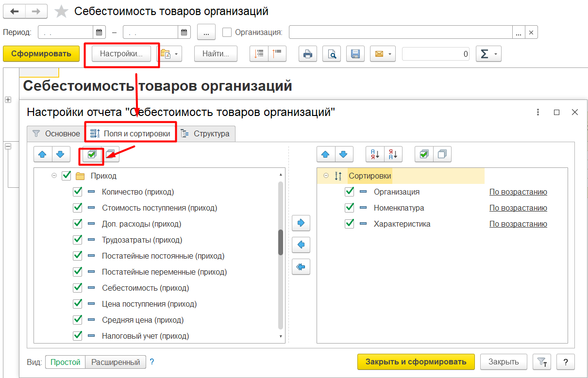
Task: Toggle Постатейные постоянные (приход) checkbox
Action: pos(77,256)
